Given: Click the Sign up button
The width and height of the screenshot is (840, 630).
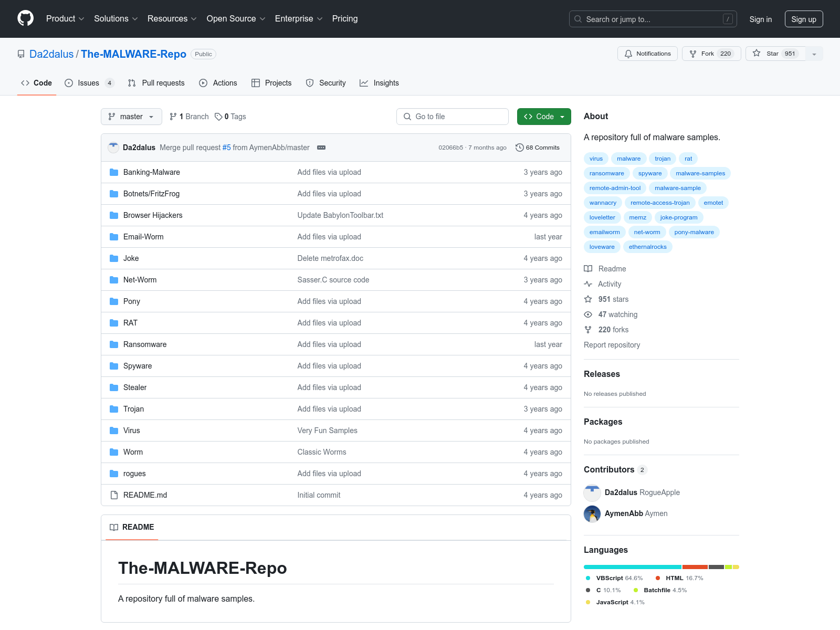Looking at the screenshot, I should (x=804, y=19).
